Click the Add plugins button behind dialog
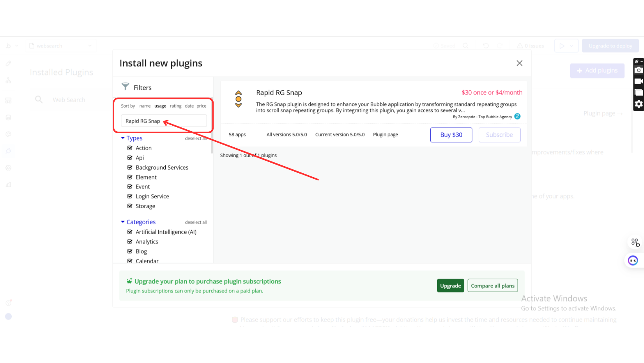 [x=597, y=71]
